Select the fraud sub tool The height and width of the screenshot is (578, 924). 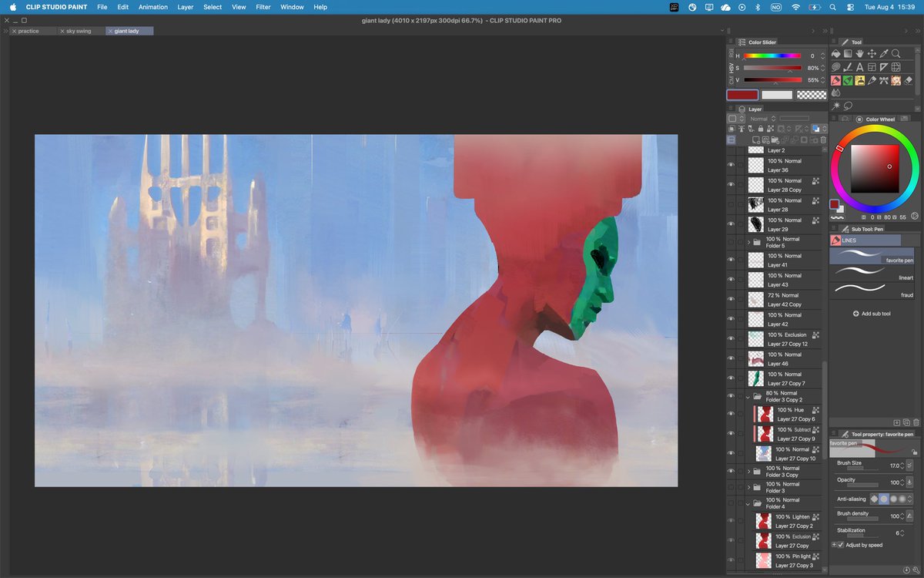[872, 290]
